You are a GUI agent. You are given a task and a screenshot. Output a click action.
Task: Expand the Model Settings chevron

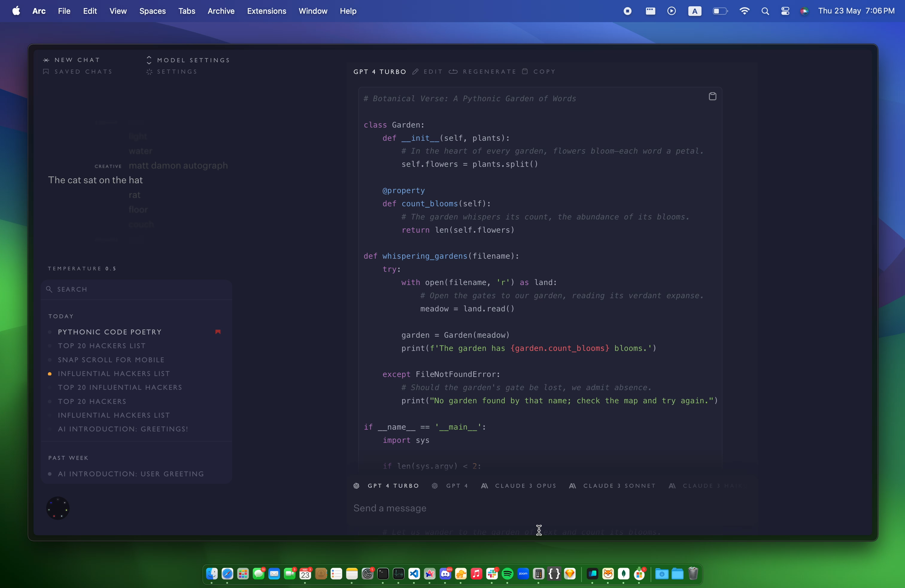[149, 60]
